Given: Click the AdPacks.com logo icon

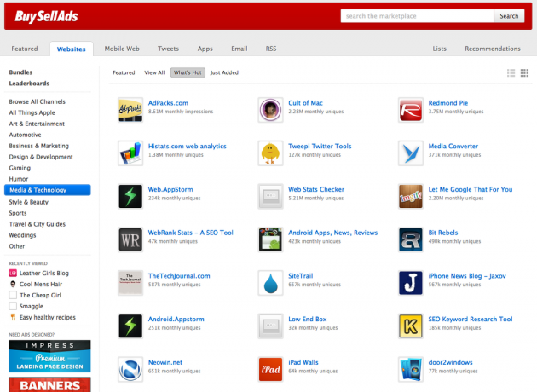Looking at the screenshot, I should 130,110.
